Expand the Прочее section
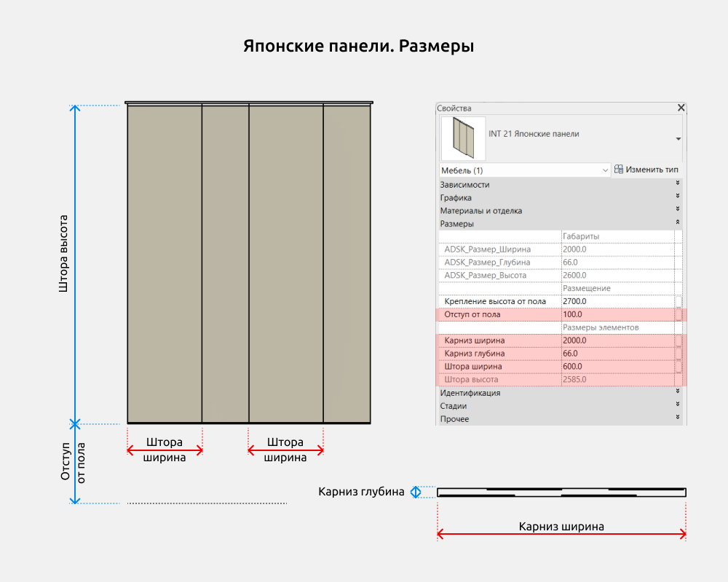Screen dimensions: 728x582 (x=677, y=418)
